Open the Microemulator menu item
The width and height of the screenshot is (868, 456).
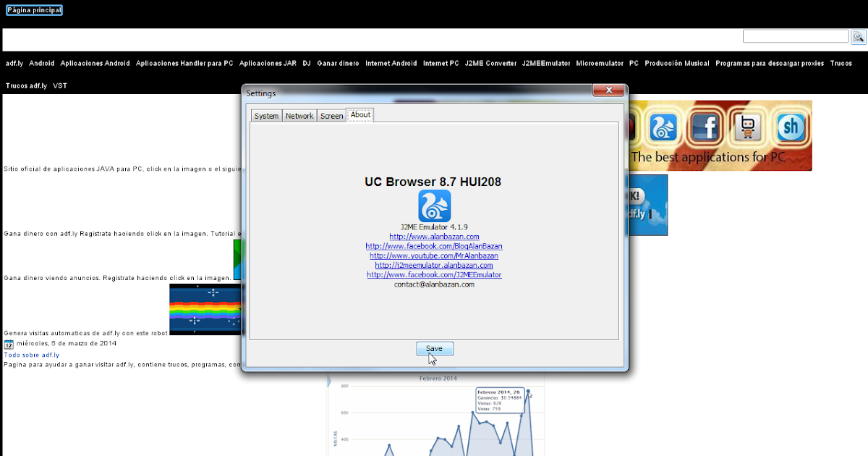(x=600, y=64)
